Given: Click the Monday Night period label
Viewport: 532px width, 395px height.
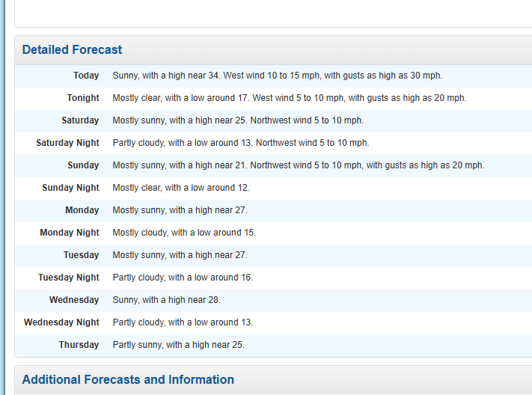Looking at the screenshot, I should [x=70, y=232].
